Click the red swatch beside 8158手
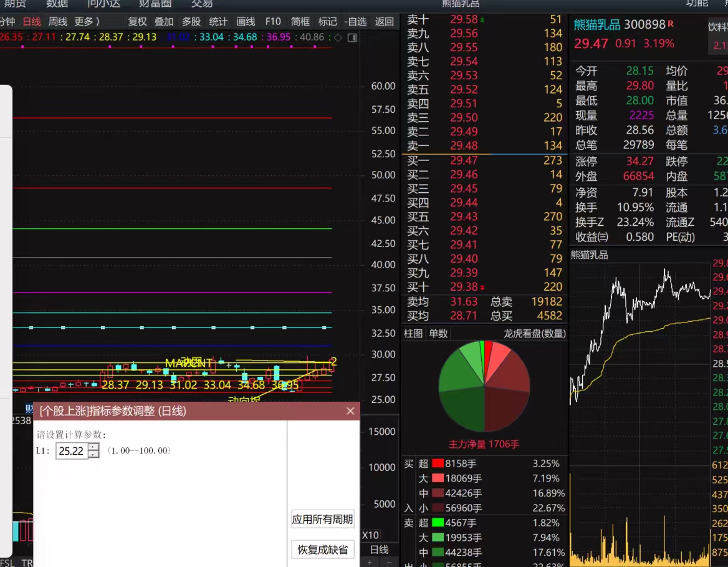Image resolution: width=728 pixels, height=567 pixels. click(438, 463)
